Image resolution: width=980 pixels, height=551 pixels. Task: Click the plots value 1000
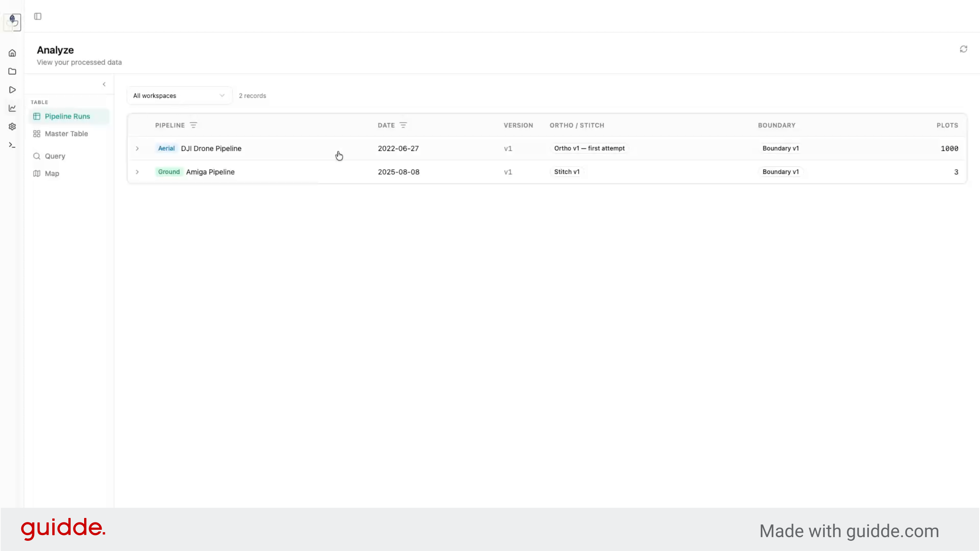click(949, 149)
